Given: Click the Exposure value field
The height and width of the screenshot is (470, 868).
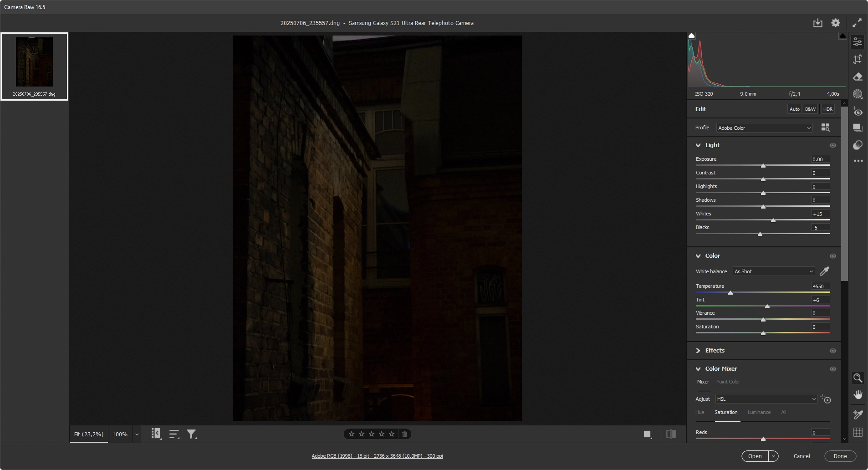Looking at the screenshot, I should (820, 159).
